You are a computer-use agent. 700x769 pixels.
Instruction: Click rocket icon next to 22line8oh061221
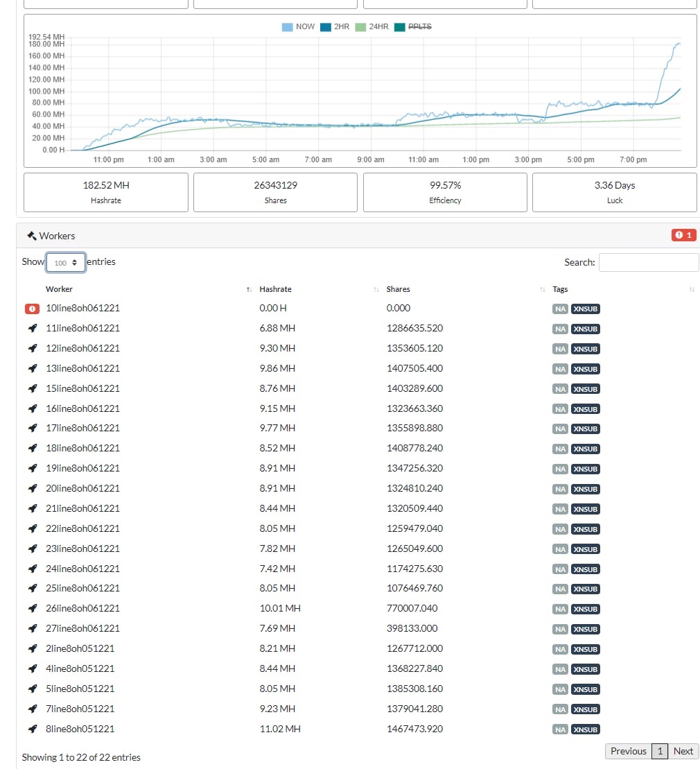pos(33,529)
